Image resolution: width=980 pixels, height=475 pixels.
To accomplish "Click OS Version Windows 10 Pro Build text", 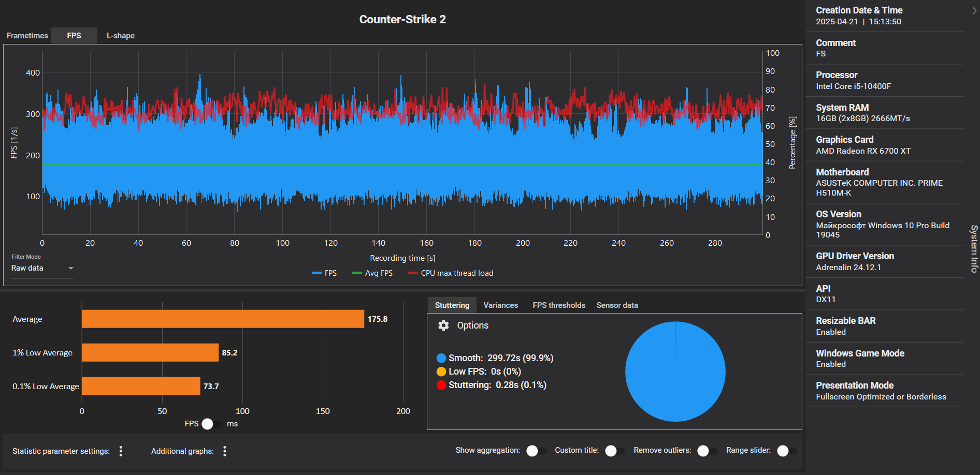I will pyautogui.click(x=883, y=230).
